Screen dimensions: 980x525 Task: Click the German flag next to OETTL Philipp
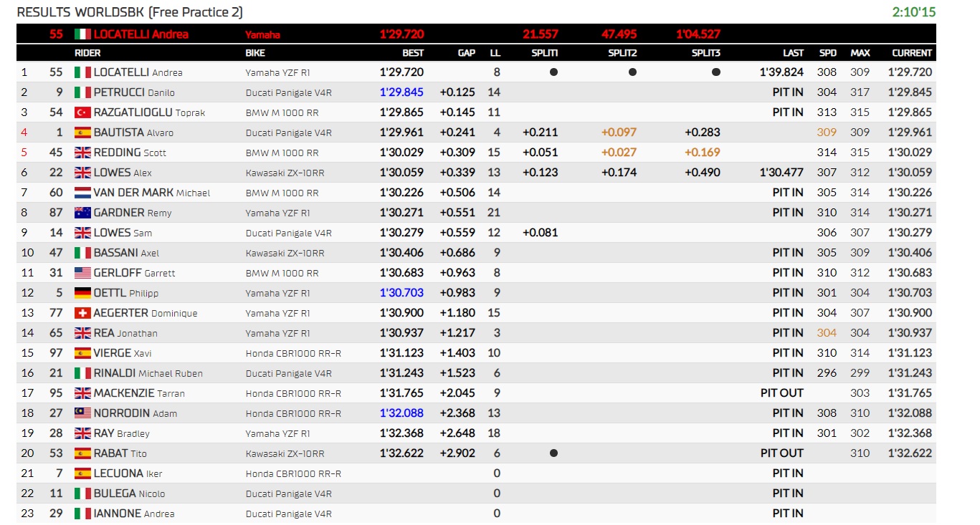[82, 293]
